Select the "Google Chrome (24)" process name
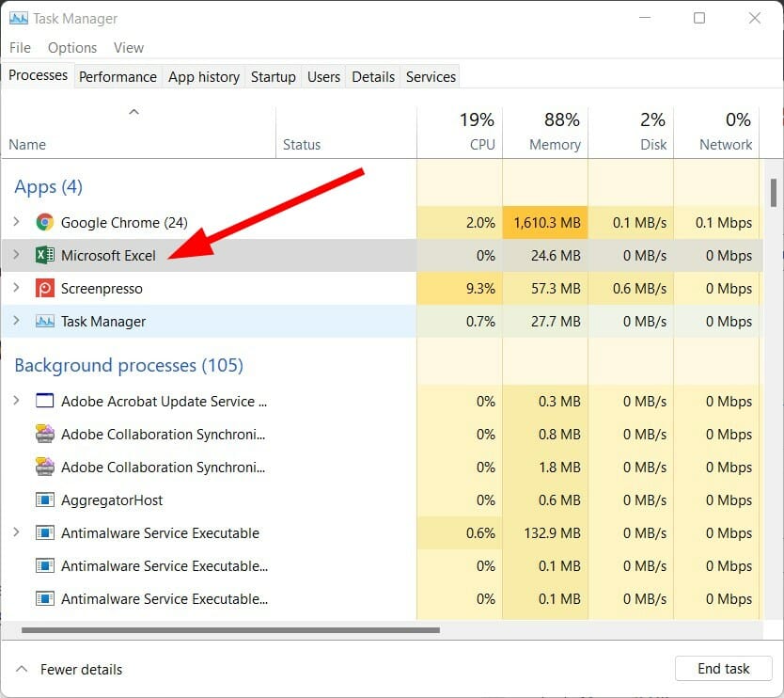Screen dimensions: 784x698 124,223
